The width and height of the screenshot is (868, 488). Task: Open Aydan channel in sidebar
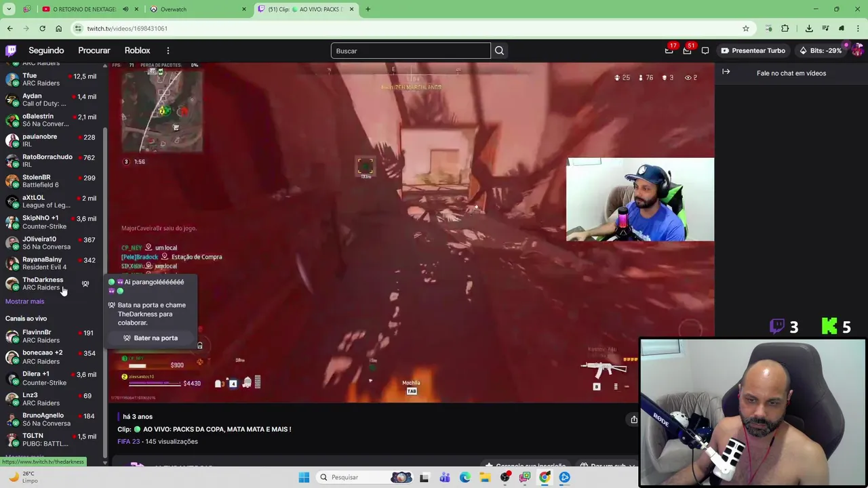click(52, 100)
